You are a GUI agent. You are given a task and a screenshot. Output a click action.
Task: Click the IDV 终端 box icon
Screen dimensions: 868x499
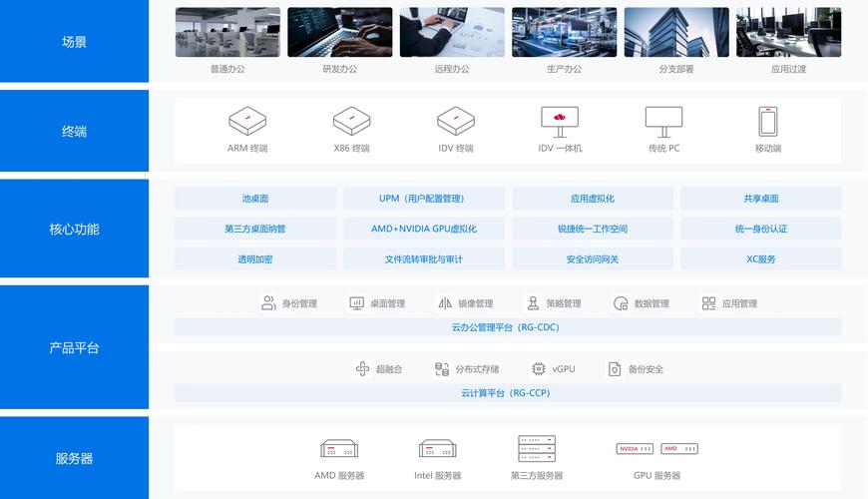click(x=456, y=122)
